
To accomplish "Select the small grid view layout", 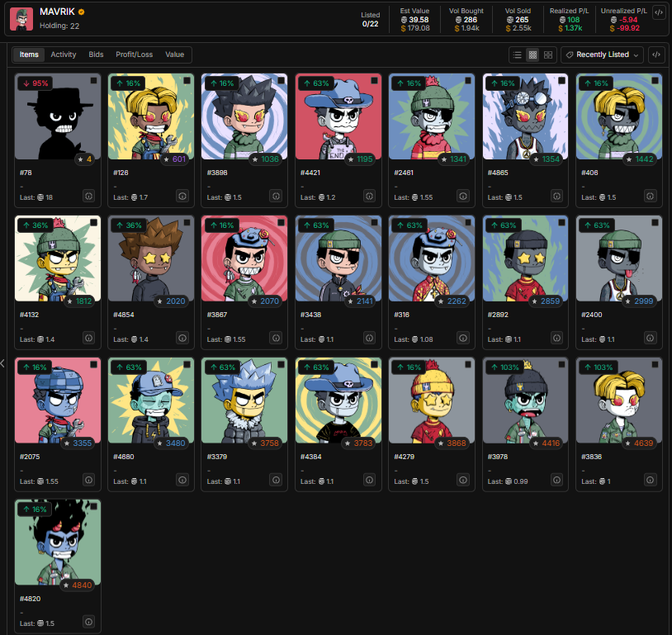I will (532, 54).
